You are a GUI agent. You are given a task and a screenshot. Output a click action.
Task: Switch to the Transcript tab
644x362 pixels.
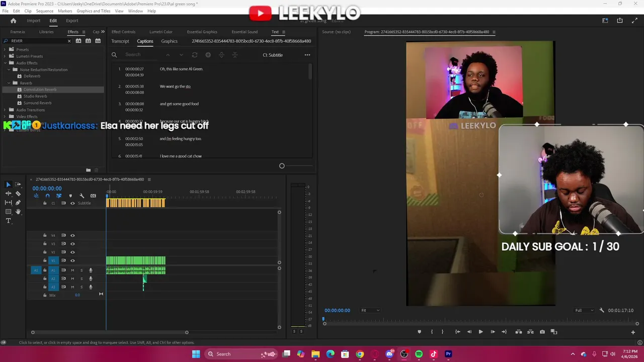coord(120,41)
